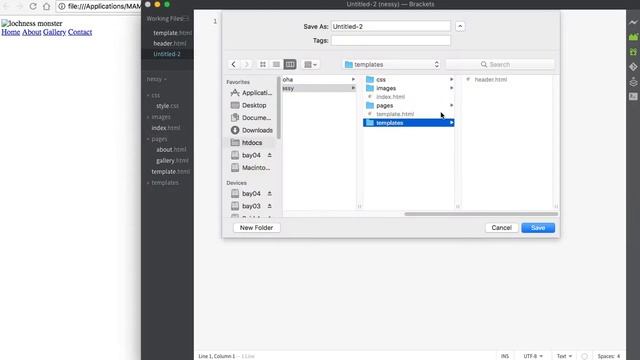Click the horizontal scrollbar of column browser
This screenshot has width=640, height=360.
point(481,214)
